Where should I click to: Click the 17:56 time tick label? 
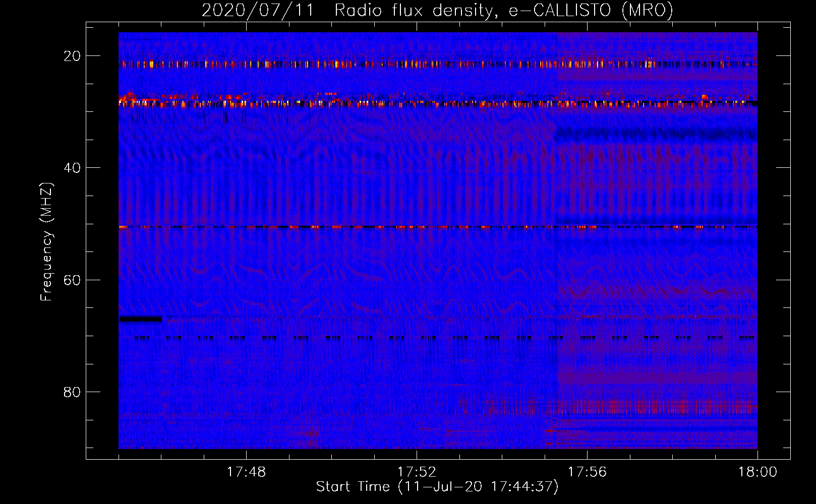587,472
